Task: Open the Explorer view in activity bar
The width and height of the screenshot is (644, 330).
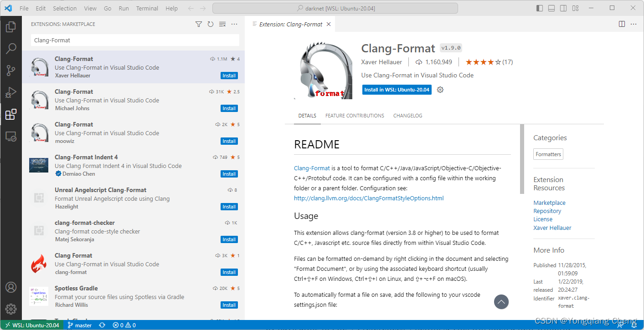Action: pos(11,27)
